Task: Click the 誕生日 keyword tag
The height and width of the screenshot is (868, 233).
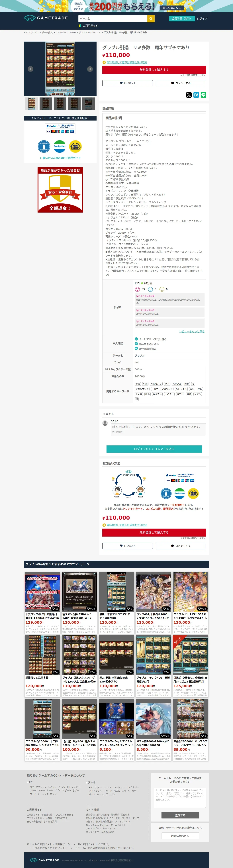Action: pos(180,394)
